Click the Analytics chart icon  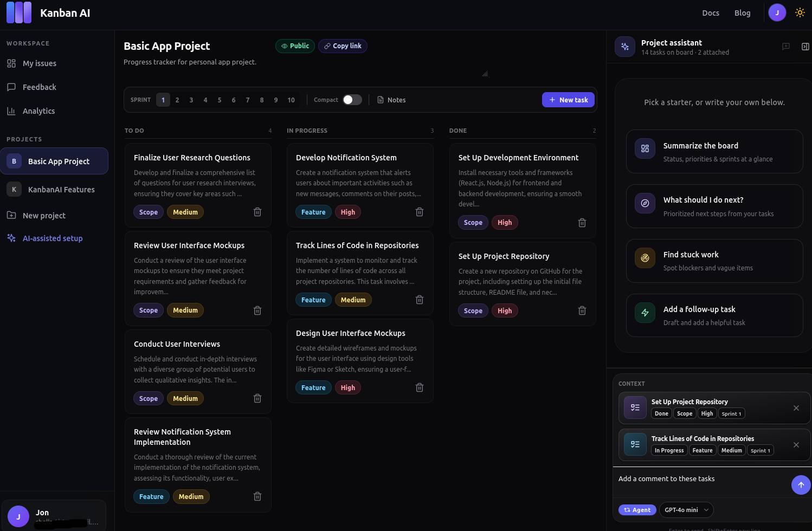click(11, 111)
